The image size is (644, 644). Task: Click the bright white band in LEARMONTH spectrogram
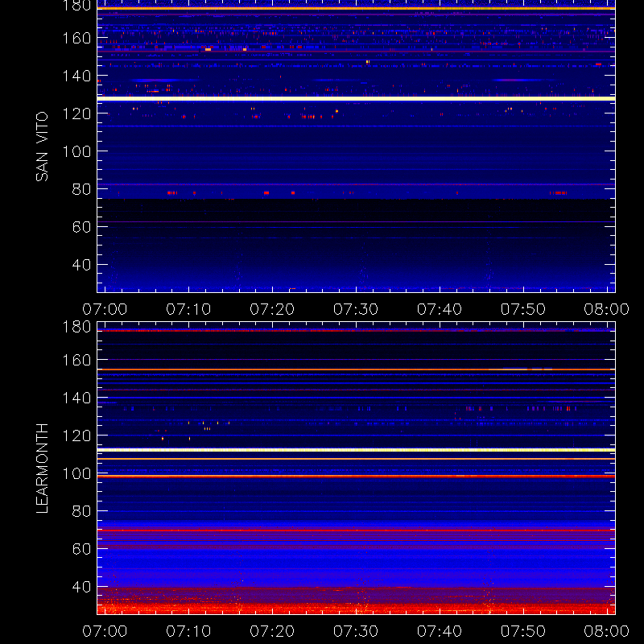click(x=356, y=450)
